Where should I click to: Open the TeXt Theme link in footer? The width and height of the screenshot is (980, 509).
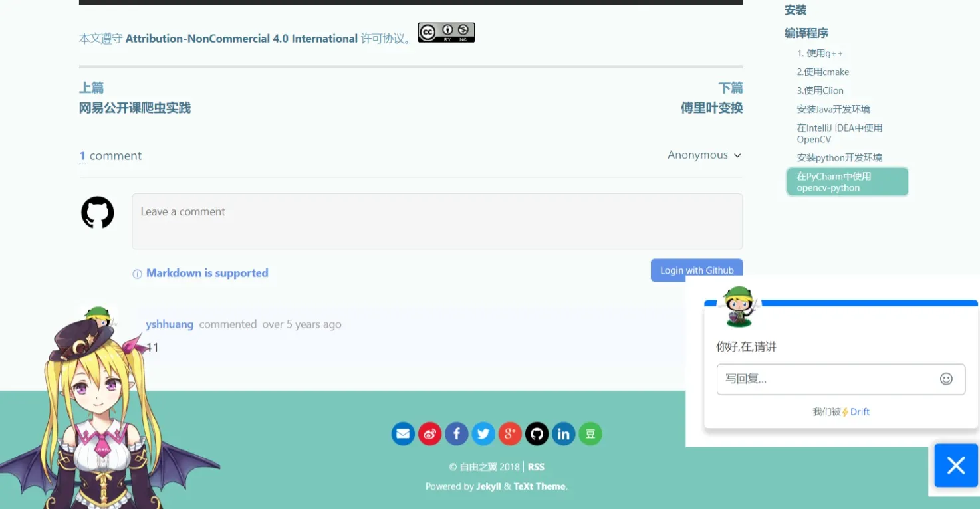[539, 486]
